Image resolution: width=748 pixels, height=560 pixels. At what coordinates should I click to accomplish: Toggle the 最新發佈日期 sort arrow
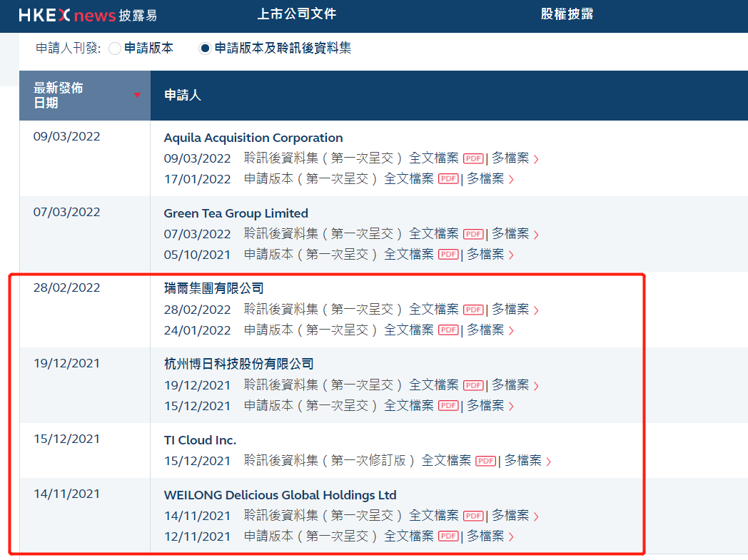pyautogui.click(x=136, y=93)
